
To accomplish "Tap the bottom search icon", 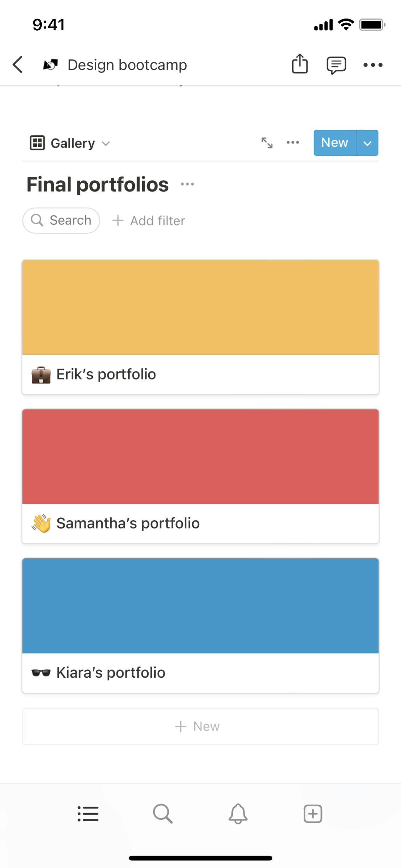I will click(x=163, y=814).
